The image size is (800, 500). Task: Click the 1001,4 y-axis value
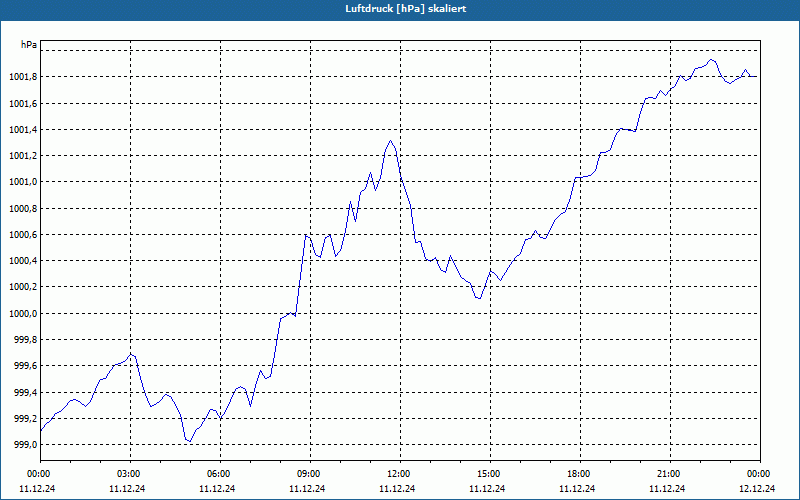[x=23, y=130]
